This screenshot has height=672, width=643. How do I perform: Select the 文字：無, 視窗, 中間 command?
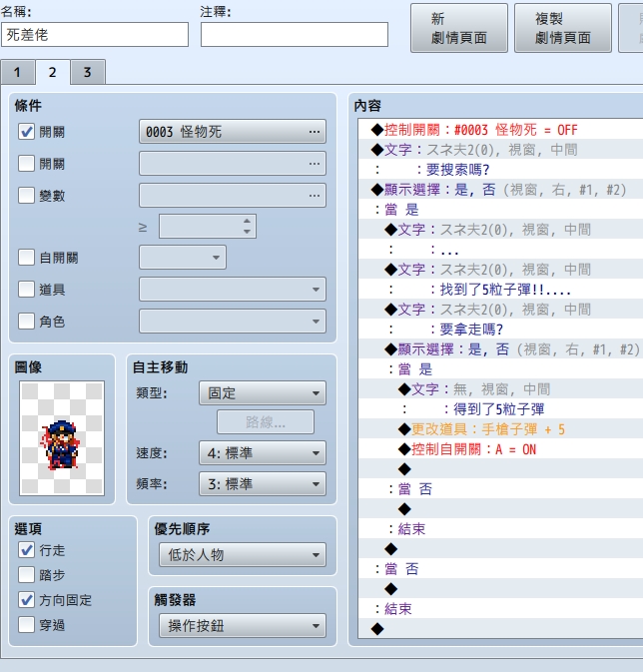pos(500,389)
